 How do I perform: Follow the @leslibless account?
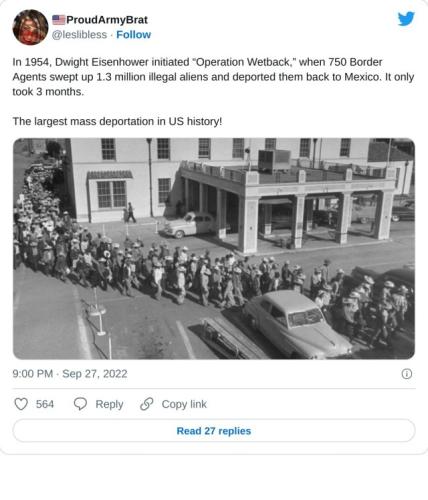click(x=133, y=35)
